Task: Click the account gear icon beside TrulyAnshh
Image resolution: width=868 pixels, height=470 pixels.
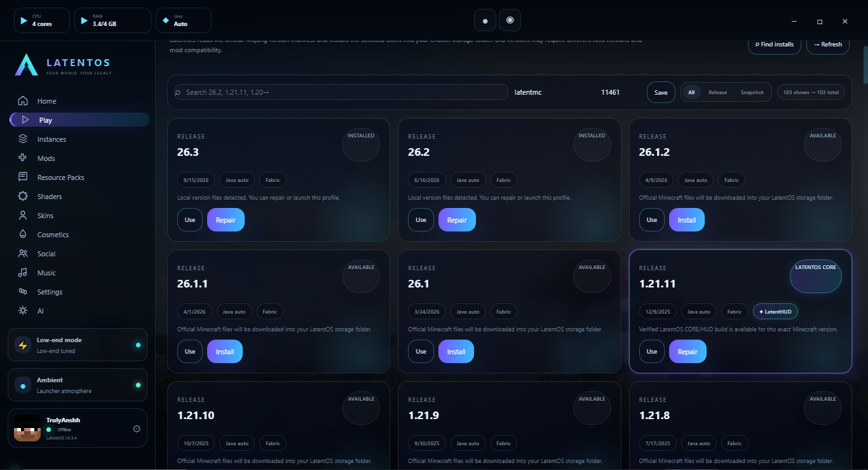Action: 137,429
